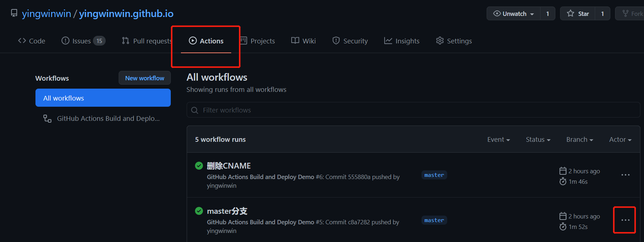Expand the Actor filter dropdown
This screenshot has width=644, height=242.
tap(620, 140)
